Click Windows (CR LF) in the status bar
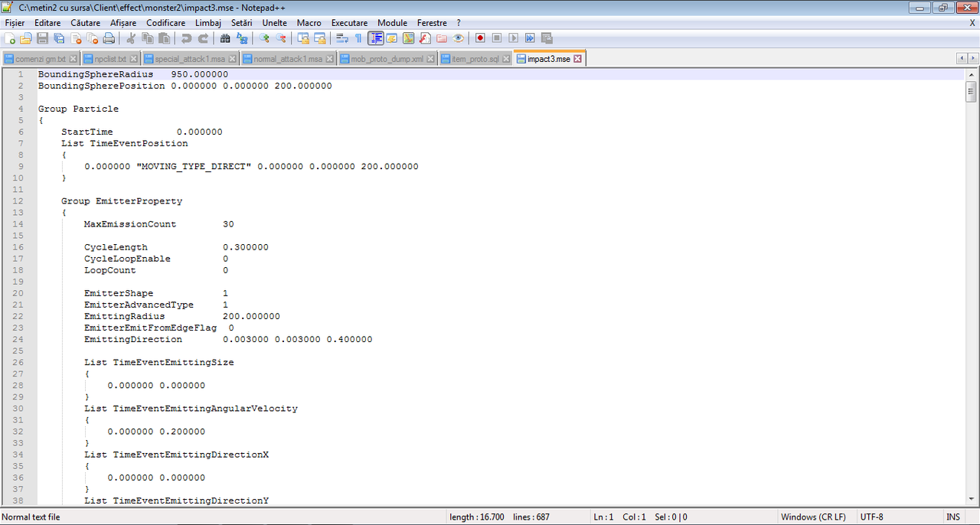 pyautogui.click(x=813, y=517)
